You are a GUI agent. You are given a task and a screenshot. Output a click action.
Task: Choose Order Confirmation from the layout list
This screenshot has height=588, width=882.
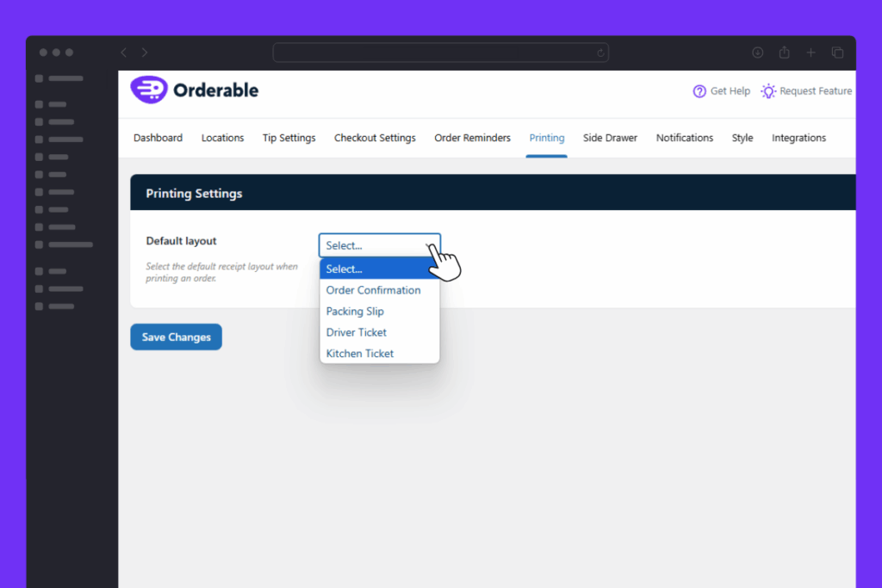(x=373, y=290)
